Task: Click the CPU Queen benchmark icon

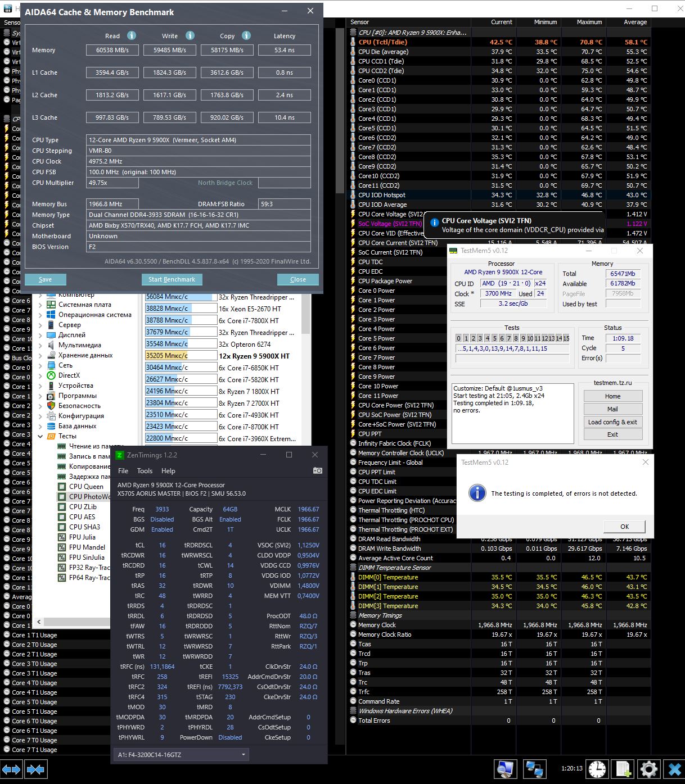Action: (62, 487)
